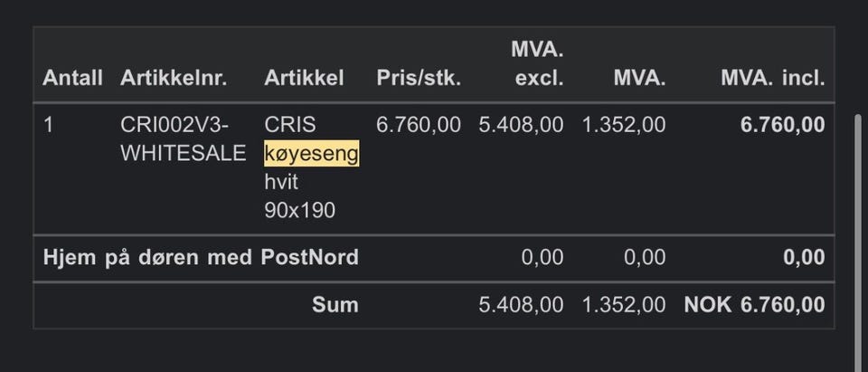
Task: Click the 90x190 size text
Action: [x=299, y=211]
